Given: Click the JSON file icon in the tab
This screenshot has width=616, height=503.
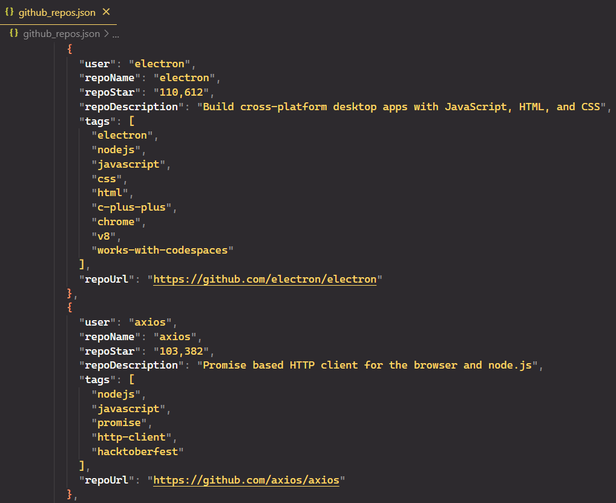Looking at the screenshot, I should pos(9,12).
